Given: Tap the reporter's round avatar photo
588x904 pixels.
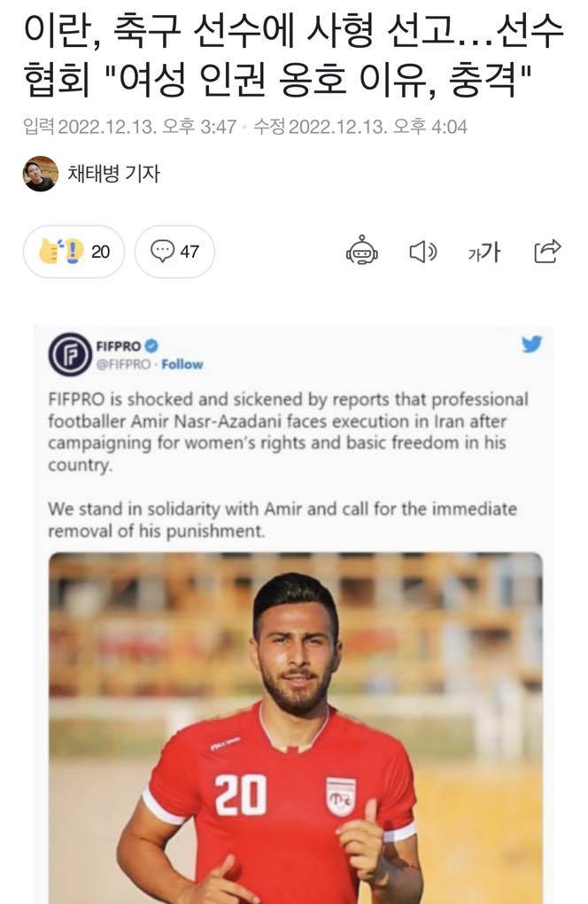Looking at the screenshot, I should (40, 174).
